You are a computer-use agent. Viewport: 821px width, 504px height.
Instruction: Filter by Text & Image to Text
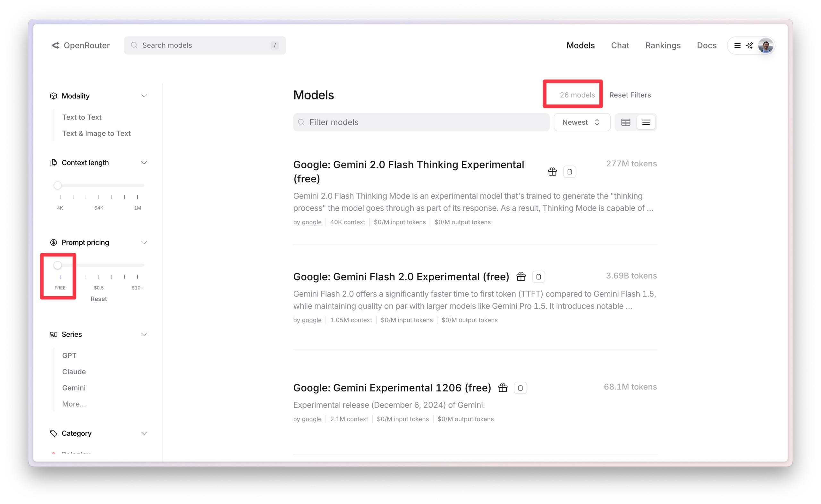coord(96,133)
